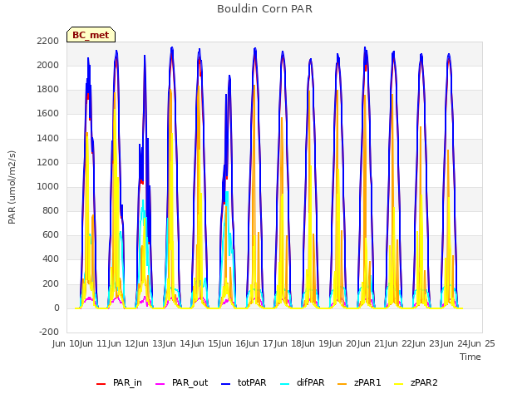Click the BC_met annotation label
The width and height of the screenshot is (532, 399).
(x=91, y=35)
